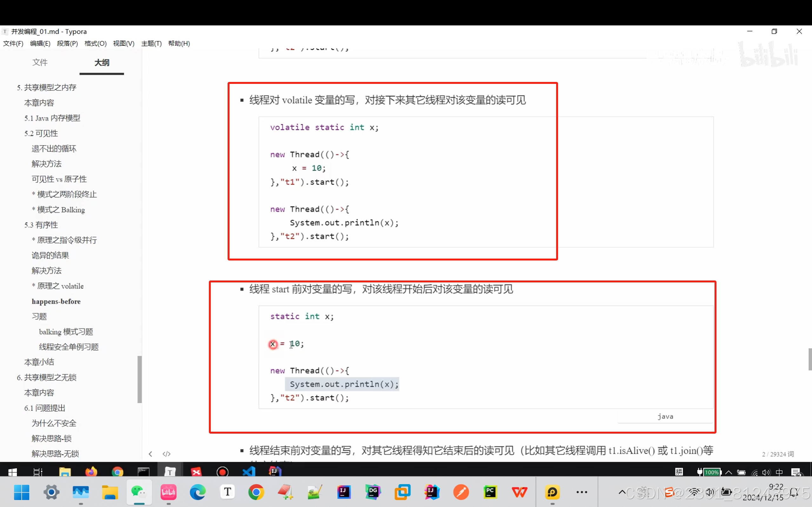
Task: Go to outline item * 原理之指令级并行
Action: (x=64, y=240)
